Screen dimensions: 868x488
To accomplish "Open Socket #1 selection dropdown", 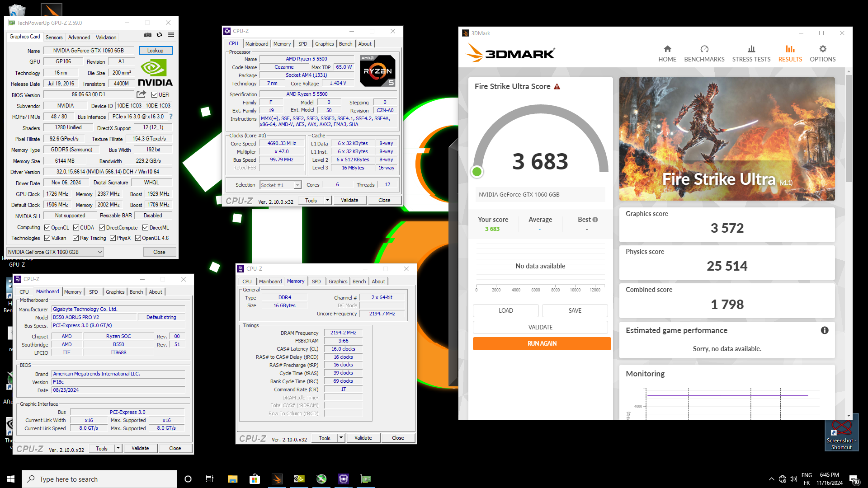I will 280,185.
